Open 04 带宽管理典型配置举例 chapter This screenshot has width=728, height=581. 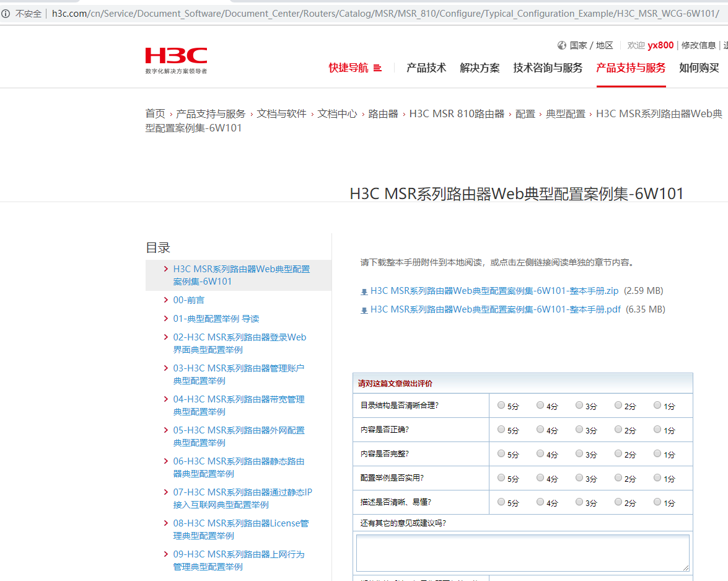click(x=239, y=406)
